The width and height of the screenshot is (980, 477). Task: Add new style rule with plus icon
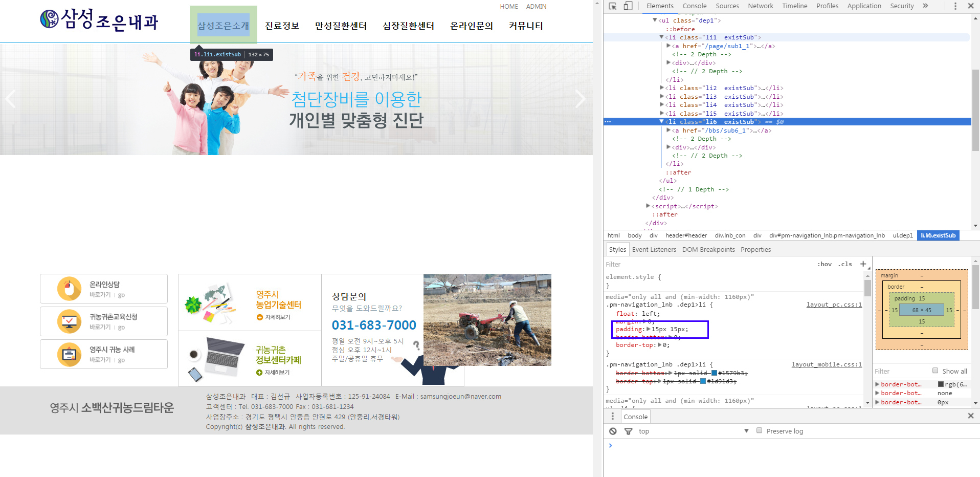coord(863,264)
